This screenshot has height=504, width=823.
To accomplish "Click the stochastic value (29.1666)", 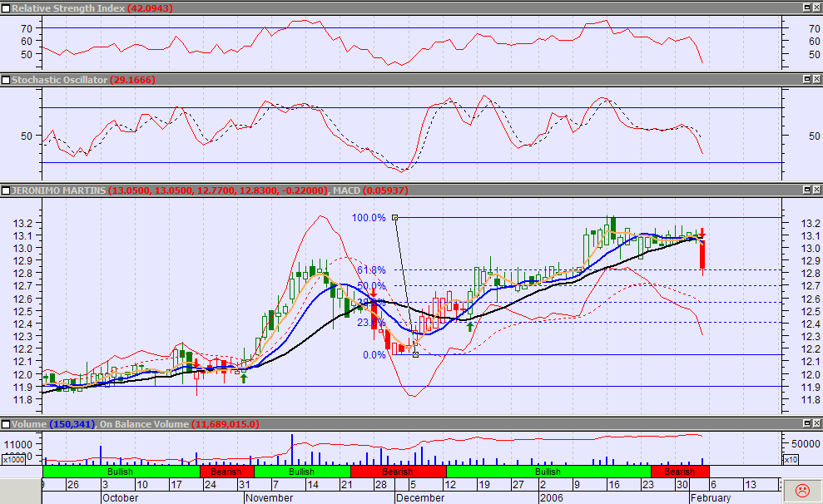I will (133, 80).
